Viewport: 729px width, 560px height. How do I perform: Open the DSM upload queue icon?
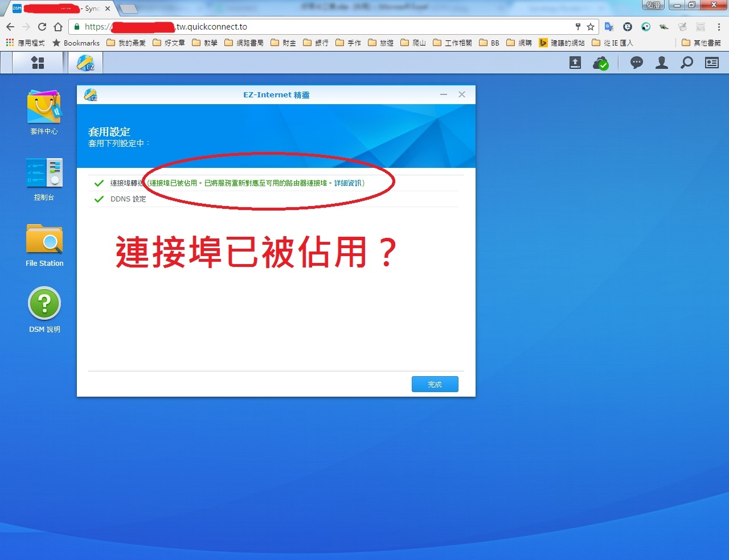[575, 63]
